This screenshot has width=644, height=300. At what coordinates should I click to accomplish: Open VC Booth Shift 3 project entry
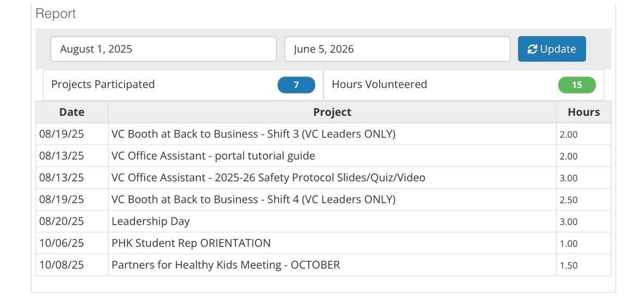click(x=253, y=134)
